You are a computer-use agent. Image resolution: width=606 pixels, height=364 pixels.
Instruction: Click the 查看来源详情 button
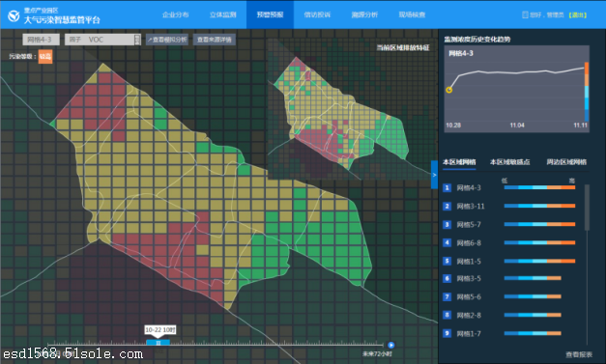(215, 40)
